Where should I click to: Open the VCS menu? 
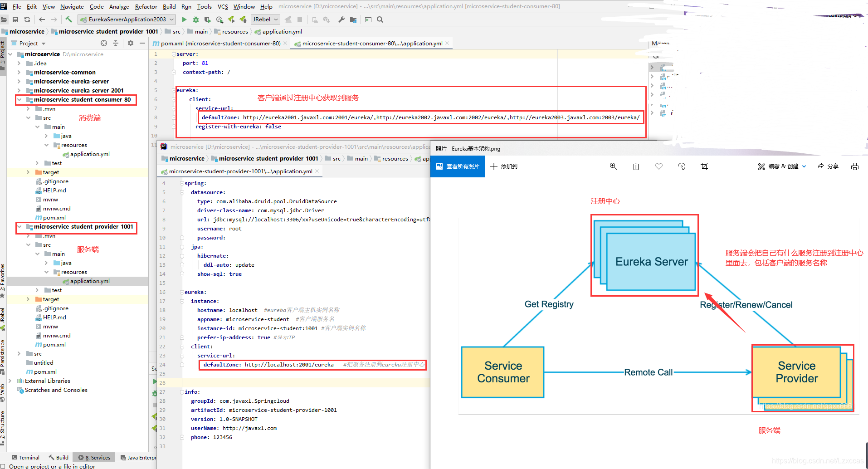point(223,6)
